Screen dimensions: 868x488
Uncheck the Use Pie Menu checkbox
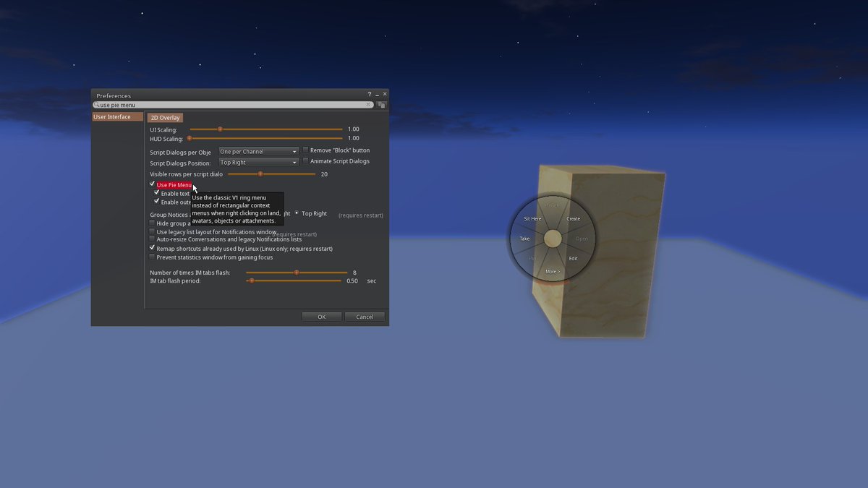click(153, 184)
